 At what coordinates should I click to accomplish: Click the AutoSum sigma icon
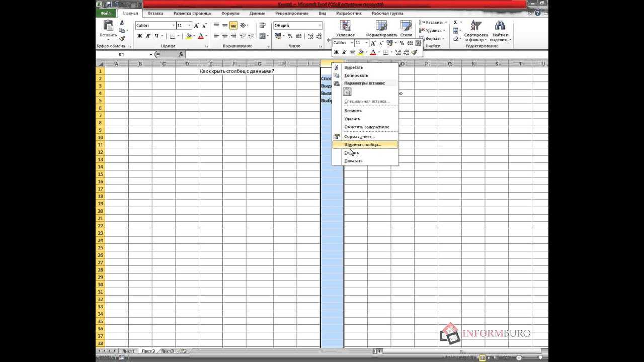[x=455, y=22]
